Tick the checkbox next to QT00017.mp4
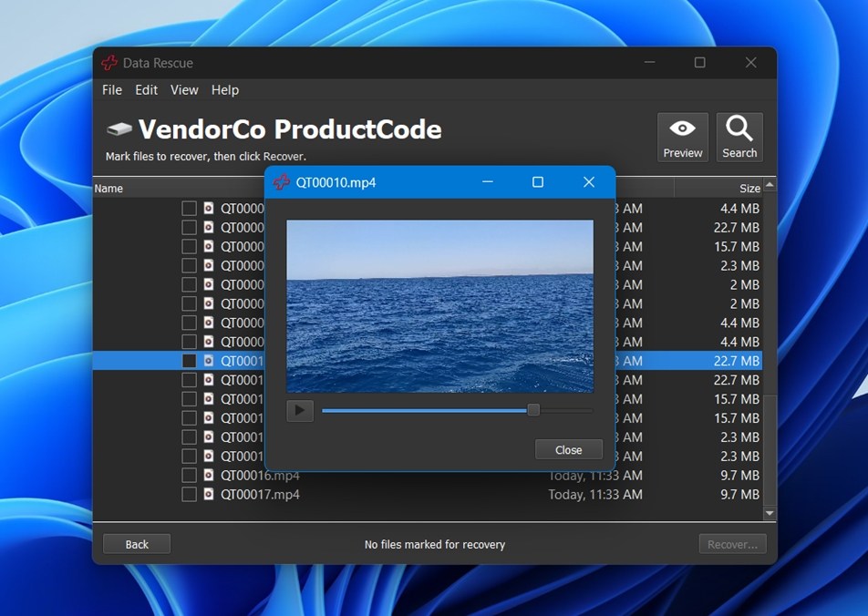 [189, 494]
